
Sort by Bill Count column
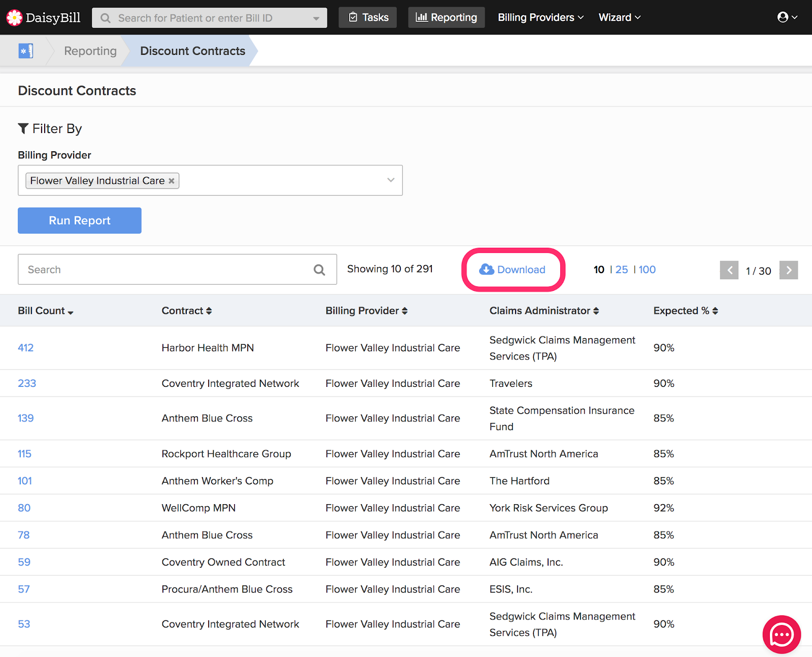[x=46, y=311]
